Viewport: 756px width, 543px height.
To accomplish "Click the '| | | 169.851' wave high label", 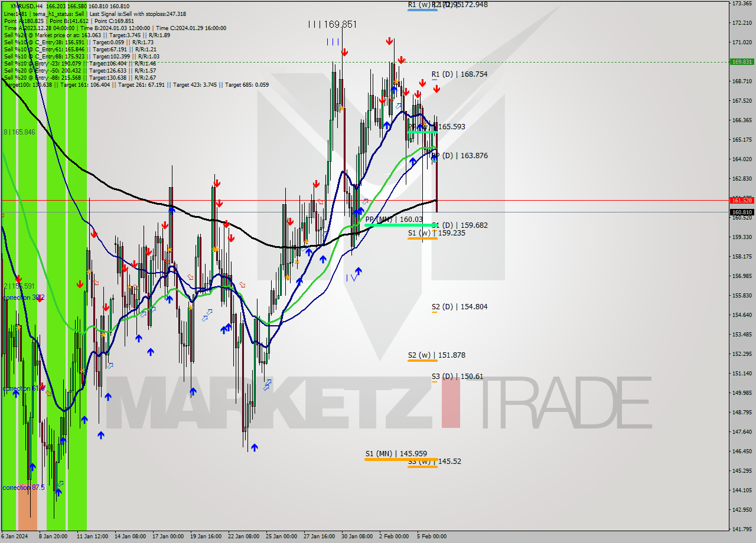I will pos(332,24).
